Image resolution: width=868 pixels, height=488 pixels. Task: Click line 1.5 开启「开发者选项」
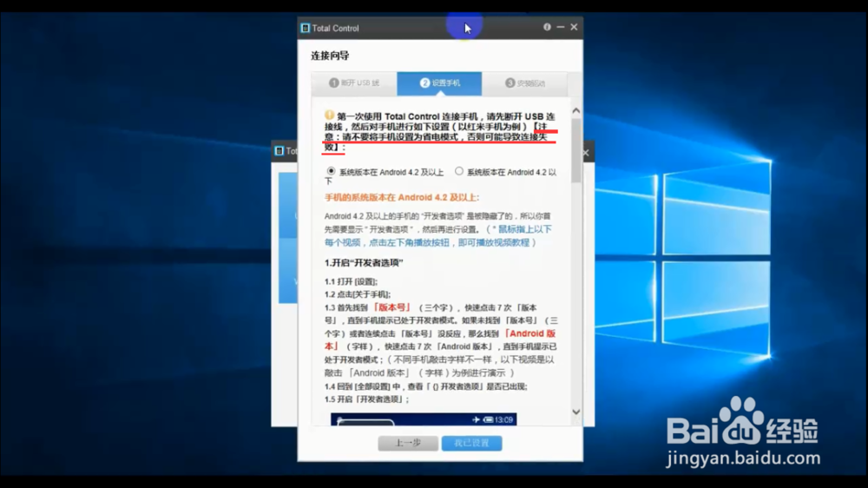click(367, 399)
